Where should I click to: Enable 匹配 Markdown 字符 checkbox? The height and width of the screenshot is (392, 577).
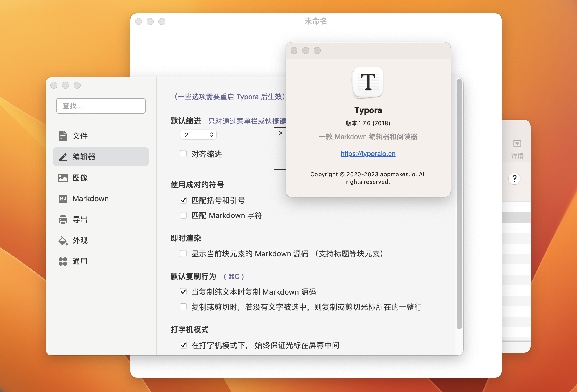(x=183, y=215)
